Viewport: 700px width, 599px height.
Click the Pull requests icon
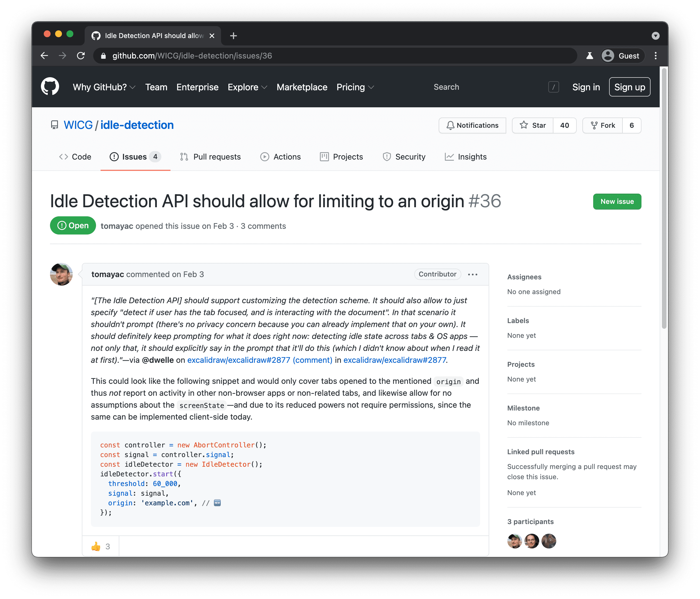(x=185, y=157)
